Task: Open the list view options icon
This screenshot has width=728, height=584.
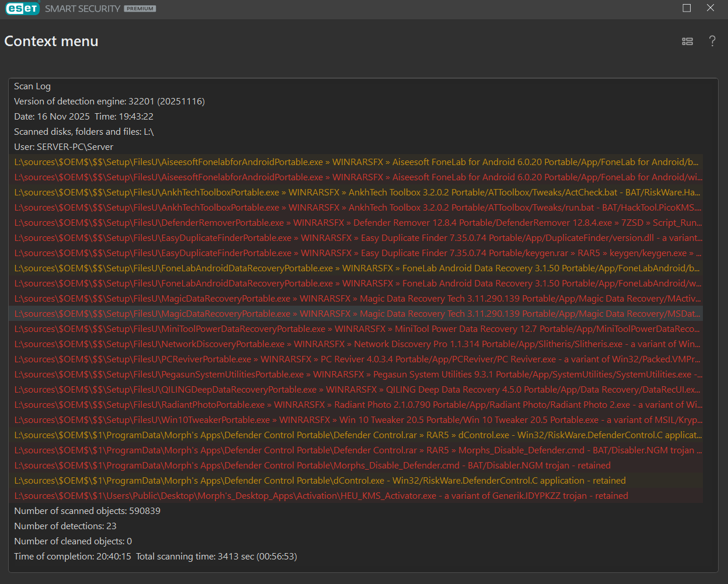Action: (x=687, y=41)
